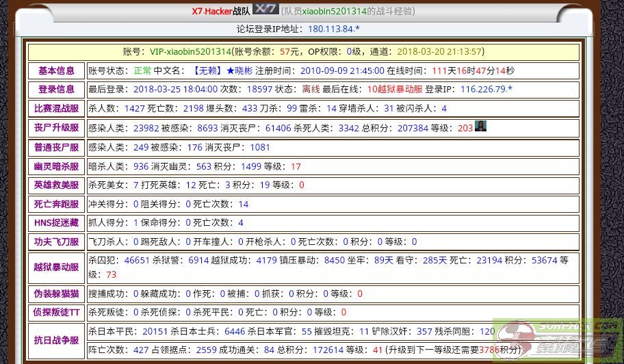Open the 越狱暴动服 section label

pyautogui.click(x=57, y=267)
